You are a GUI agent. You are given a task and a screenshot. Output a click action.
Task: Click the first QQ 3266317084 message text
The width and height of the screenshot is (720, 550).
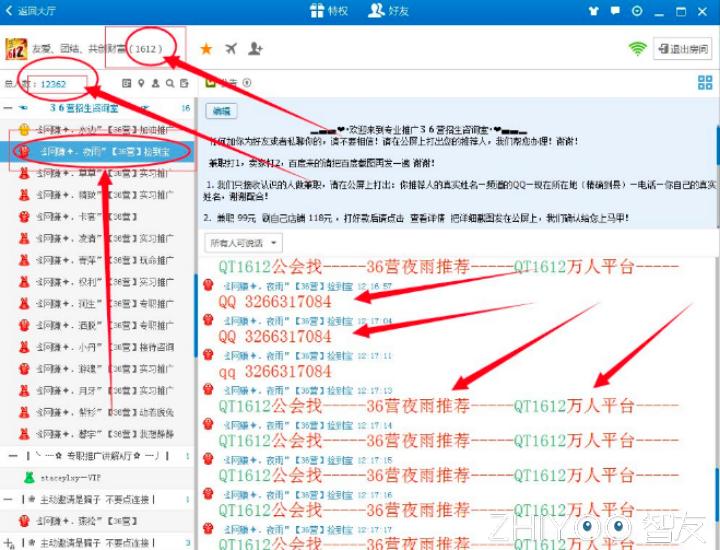coord(275,302)
